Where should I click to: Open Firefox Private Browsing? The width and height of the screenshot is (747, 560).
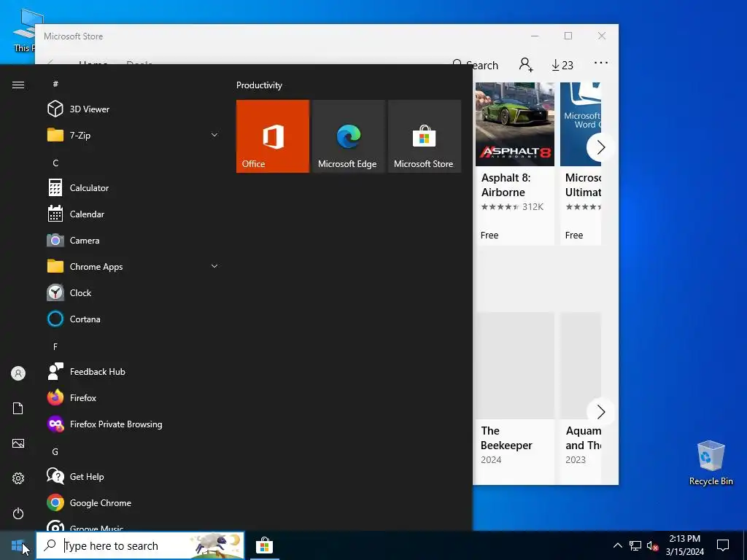coord(133,424)
